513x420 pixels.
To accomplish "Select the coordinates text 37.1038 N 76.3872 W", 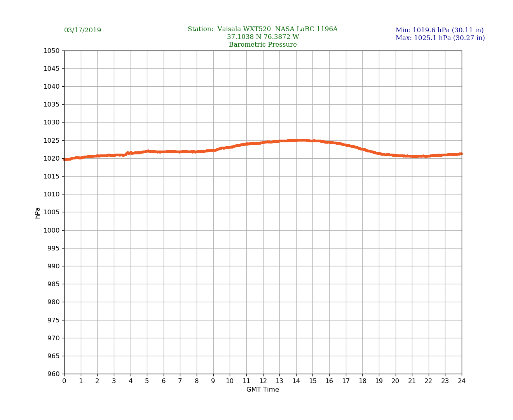I will click(x=263, y=37).
